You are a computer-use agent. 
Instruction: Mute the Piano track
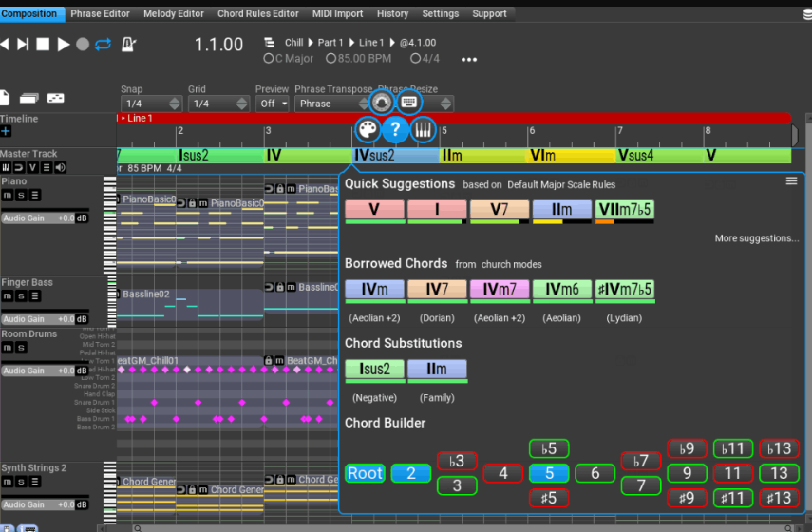pyautogui.click(x=8, y=196)
